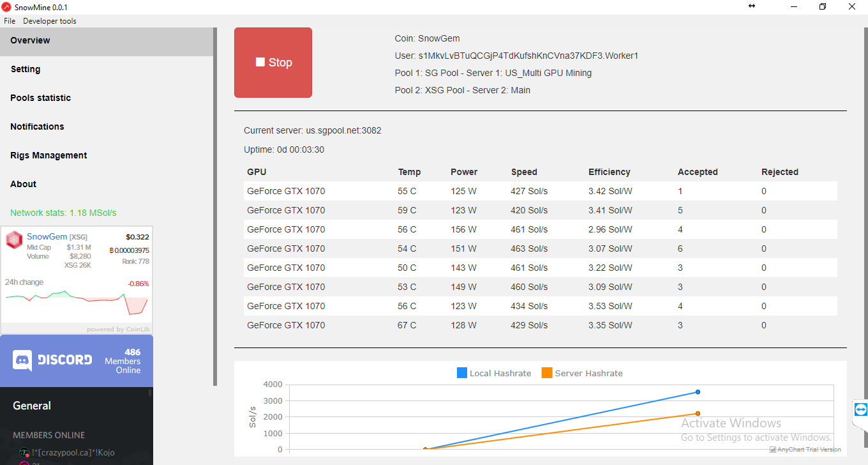Viewport: 868px width, 465px height.
Task: Select the Overview sidebar tab
Action: 107,41
